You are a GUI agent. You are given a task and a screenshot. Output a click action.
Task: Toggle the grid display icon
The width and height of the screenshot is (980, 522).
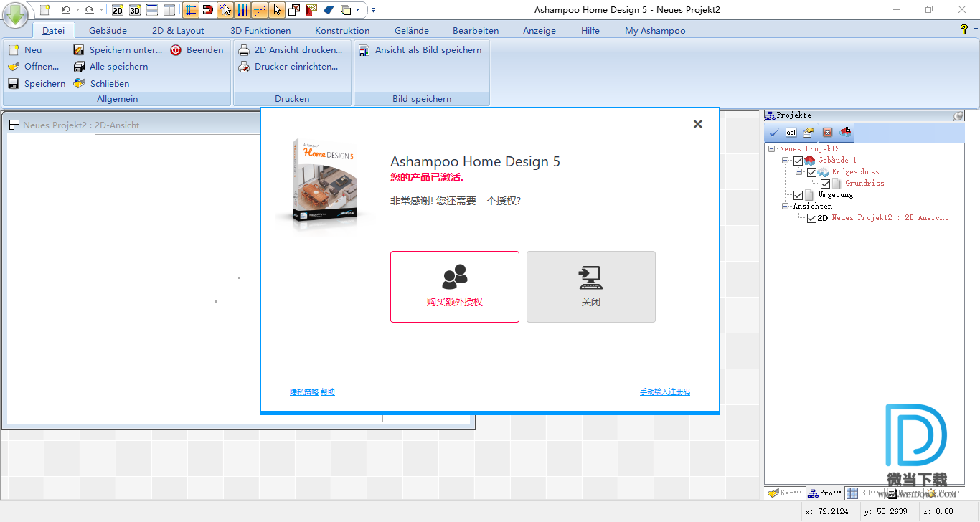point(190,10)
